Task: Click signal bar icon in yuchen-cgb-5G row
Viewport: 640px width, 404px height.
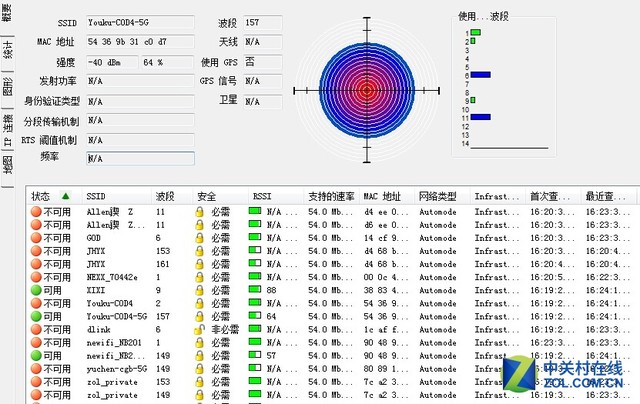Action: (x=255, y=368)
